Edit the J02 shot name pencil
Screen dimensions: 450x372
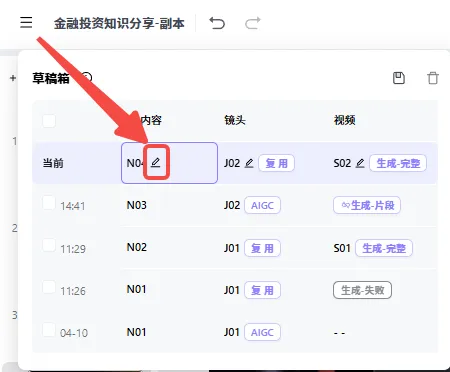coord(249,163)
